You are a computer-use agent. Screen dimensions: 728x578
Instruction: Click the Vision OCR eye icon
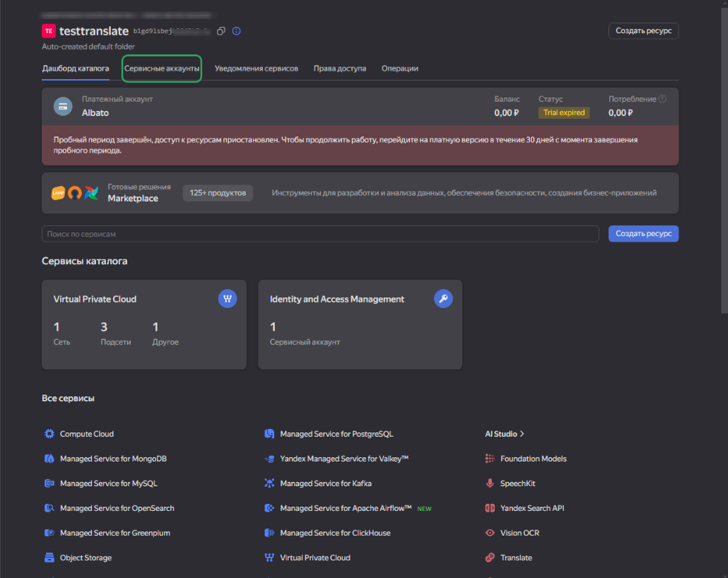click(x=490, y=533)
